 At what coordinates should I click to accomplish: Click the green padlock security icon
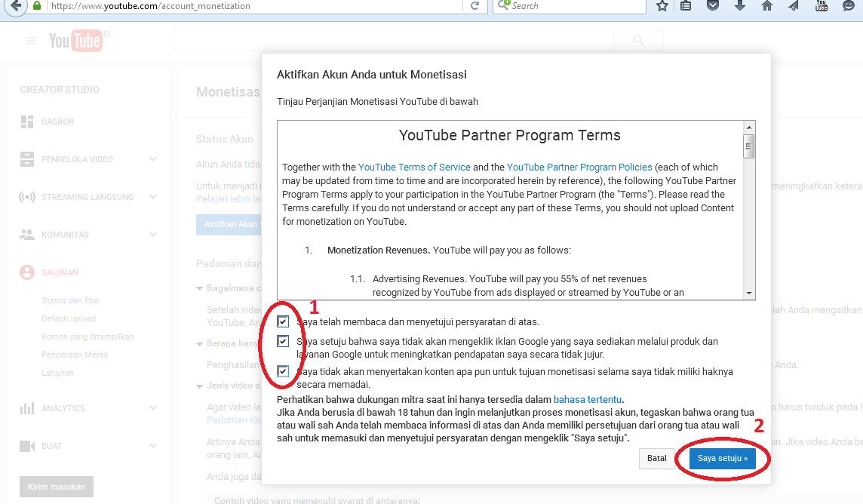(x=37, y=5)
